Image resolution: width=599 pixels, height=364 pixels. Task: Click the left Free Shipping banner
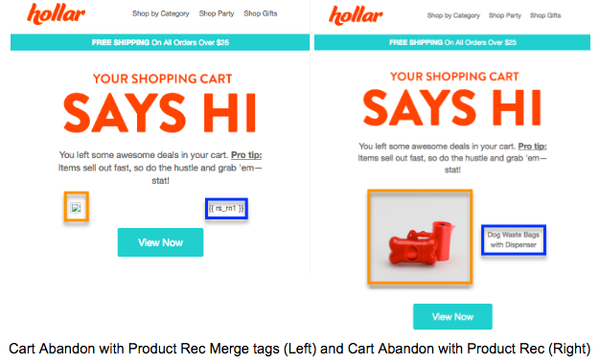pos(160,42)
